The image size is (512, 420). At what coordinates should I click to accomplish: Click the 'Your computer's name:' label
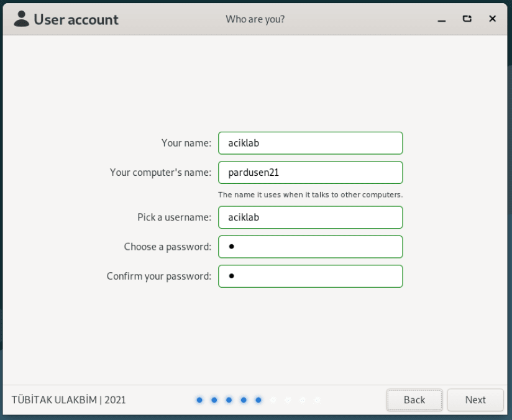pyautogui.click(x=161, y=173)
